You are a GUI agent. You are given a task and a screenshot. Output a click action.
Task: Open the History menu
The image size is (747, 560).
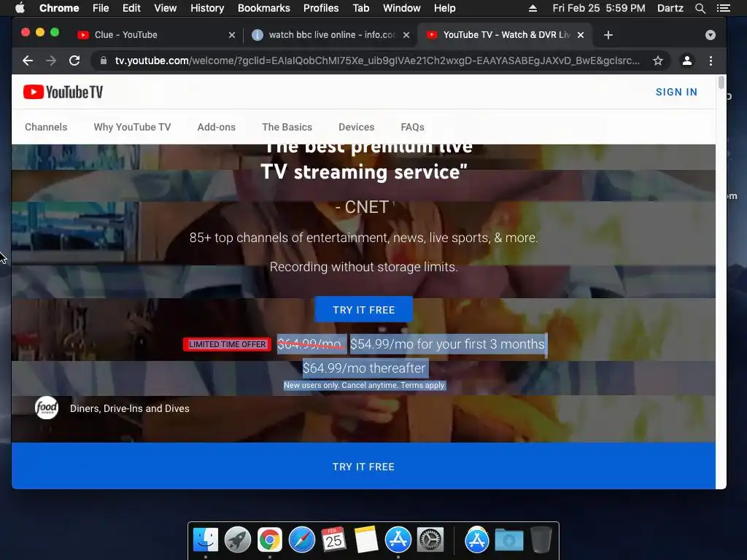point(207,8)
